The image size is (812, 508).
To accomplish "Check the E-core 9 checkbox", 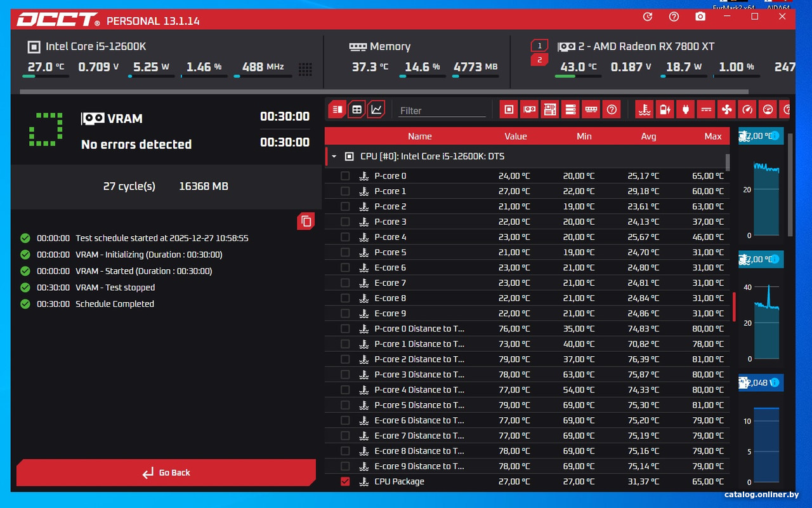I will pyautogui.click(x=345, y=313).
